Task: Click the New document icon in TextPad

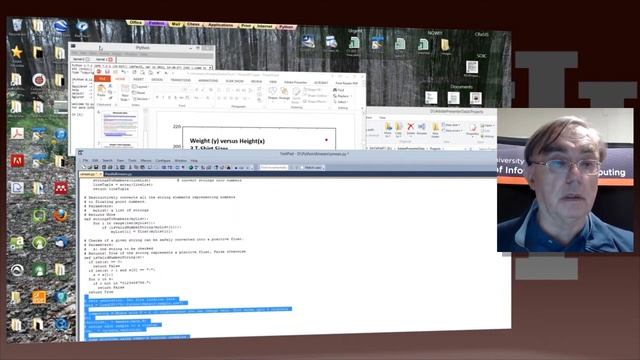Action: click(x=84, y=167)
